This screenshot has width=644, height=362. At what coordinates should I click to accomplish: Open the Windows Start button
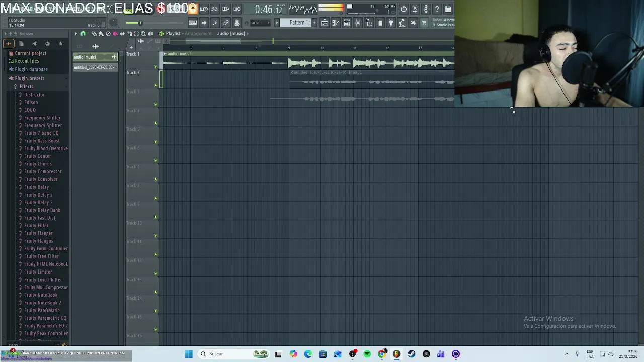(188, 354)
